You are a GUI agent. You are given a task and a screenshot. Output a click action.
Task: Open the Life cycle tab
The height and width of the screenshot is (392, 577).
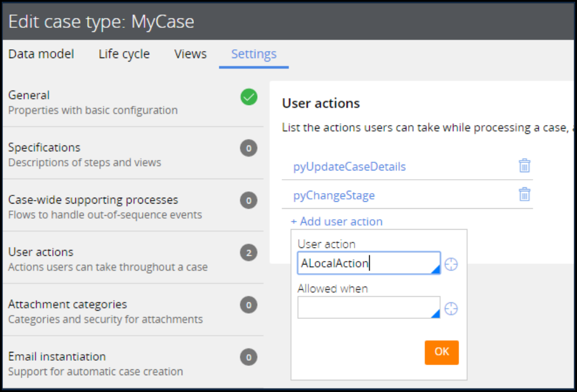pyautogui.click(x=124, y=54)
